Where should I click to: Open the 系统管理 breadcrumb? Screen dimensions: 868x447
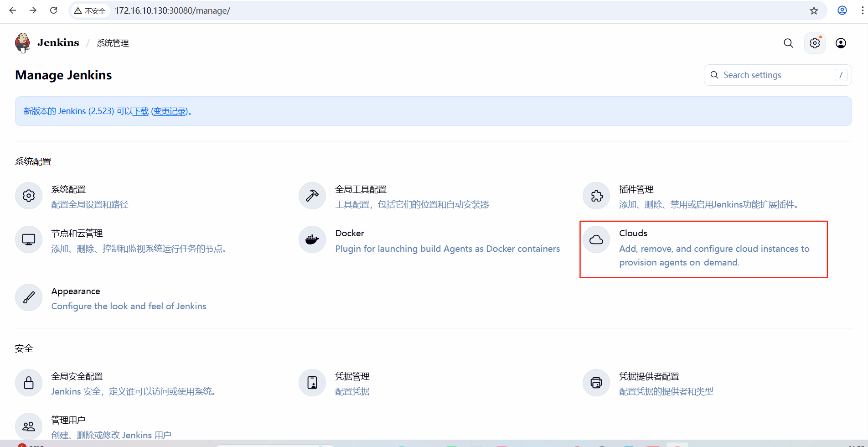113,43
